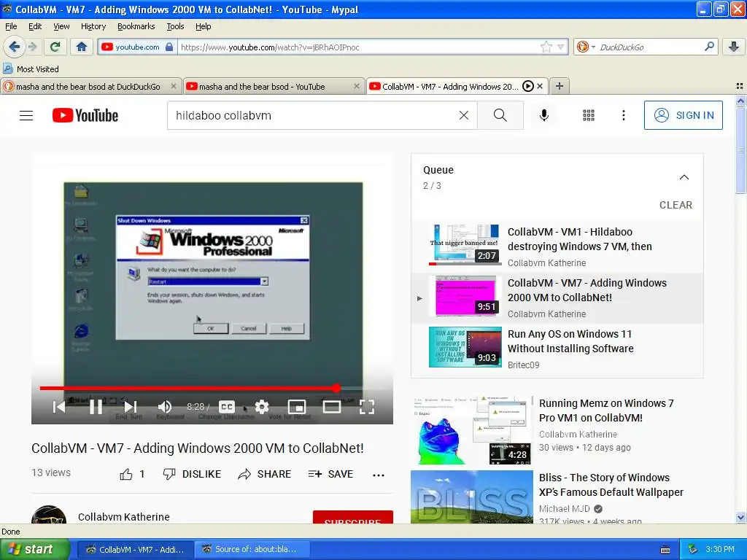Save video to playlist
The width and height of the screenshot is (747, 560).
pos(330,474)
